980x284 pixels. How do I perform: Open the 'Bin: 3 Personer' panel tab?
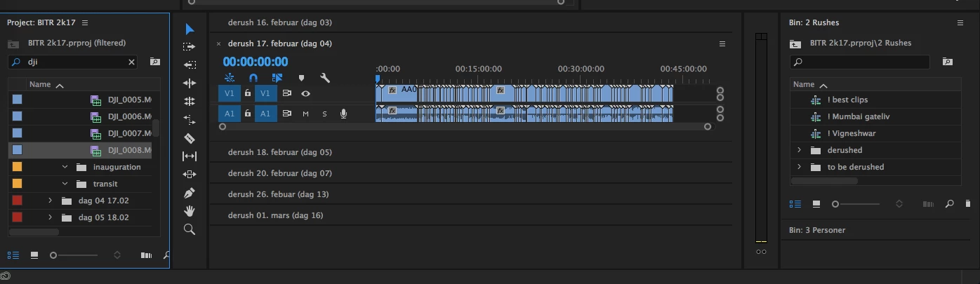pos(817,230)
